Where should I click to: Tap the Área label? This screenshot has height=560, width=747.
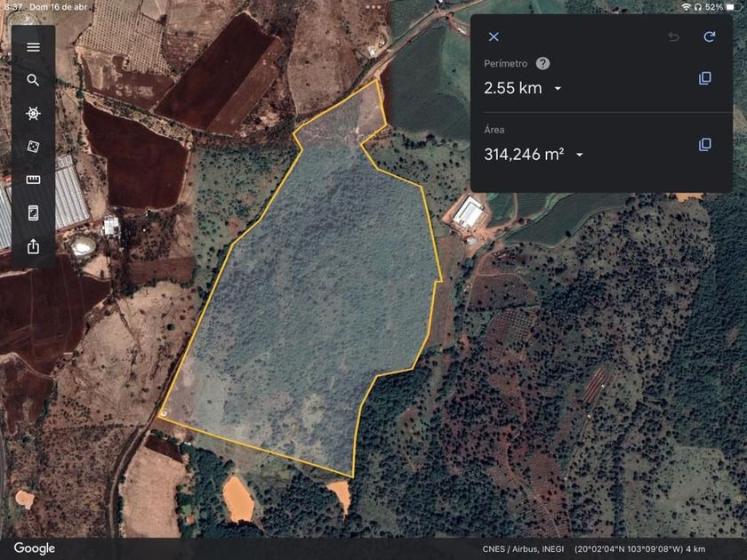(x=494, y=130)
